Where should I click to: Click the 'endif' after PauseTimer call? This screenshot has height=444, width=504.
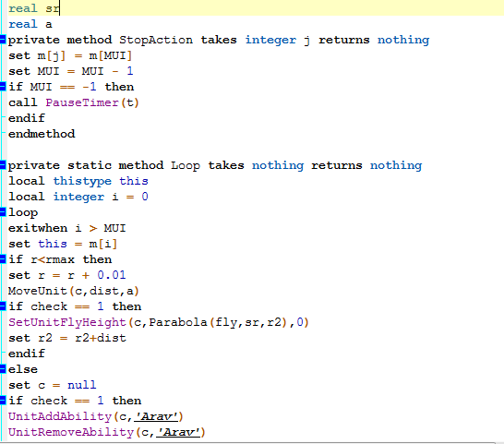[x=27, y=118]
